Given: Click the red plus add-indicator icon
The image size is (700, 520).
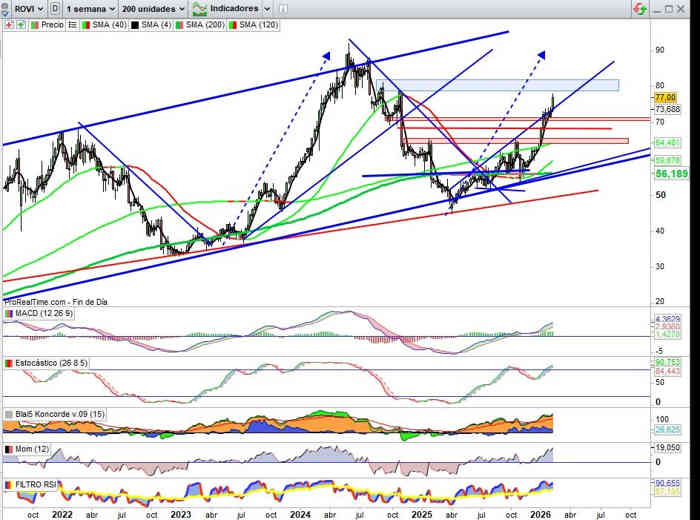Looking at the screenshot, I should pos(8,21).
